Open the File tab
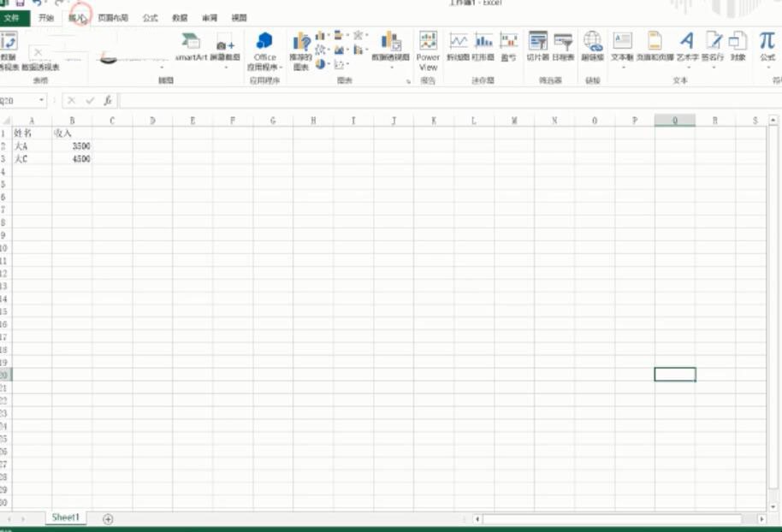Screen dimensions: 782x532 click(x=15, y=18)
